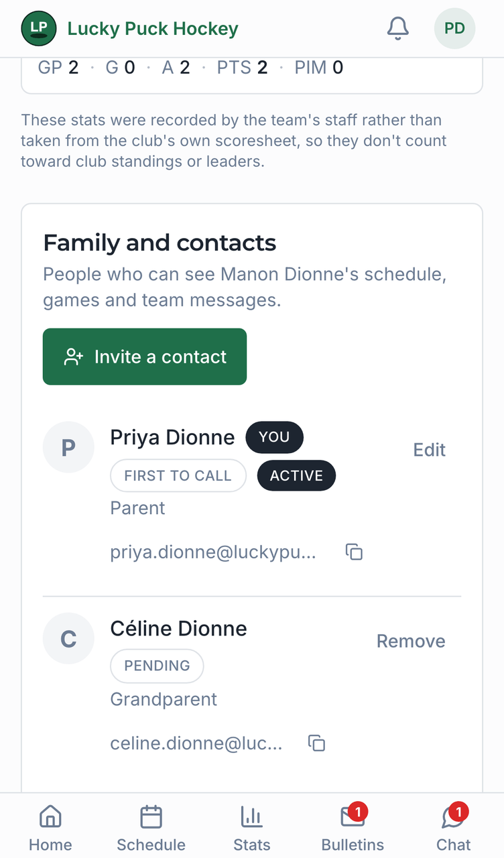Click Priya Dionne's P avatar
Viewport: 504px width, 858px height.
click(68, 447)
